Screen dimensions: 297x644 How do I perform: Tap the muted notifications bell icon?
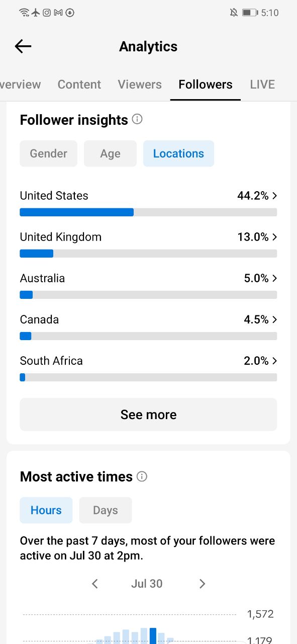(234, 13)
